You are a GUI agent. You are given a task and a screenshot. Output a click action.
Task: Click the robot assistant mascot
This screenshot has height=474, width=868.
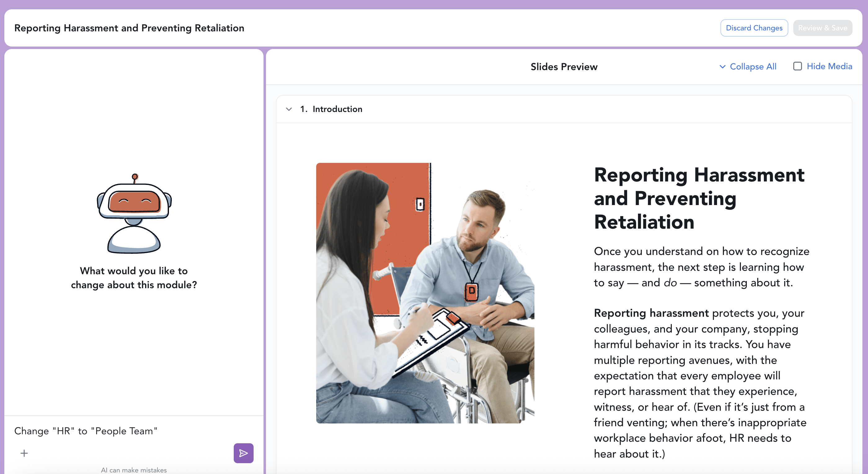[134, 214]
